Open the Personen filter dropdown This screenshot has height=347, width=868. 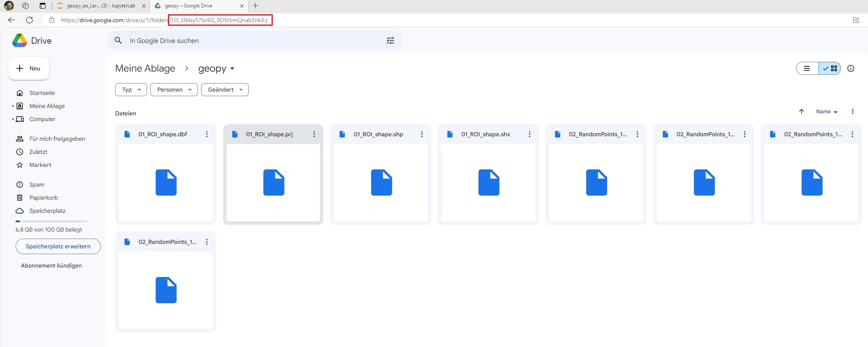pyautogui.click(x=174, y=90)
